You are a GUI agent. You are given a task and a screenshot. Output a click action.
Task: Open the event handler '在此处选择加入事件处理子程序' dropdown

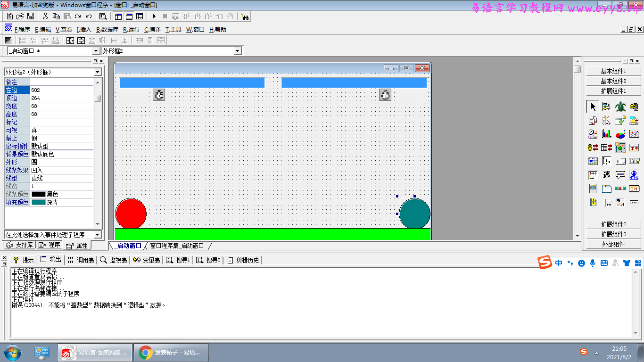click(x=98, y=235)
